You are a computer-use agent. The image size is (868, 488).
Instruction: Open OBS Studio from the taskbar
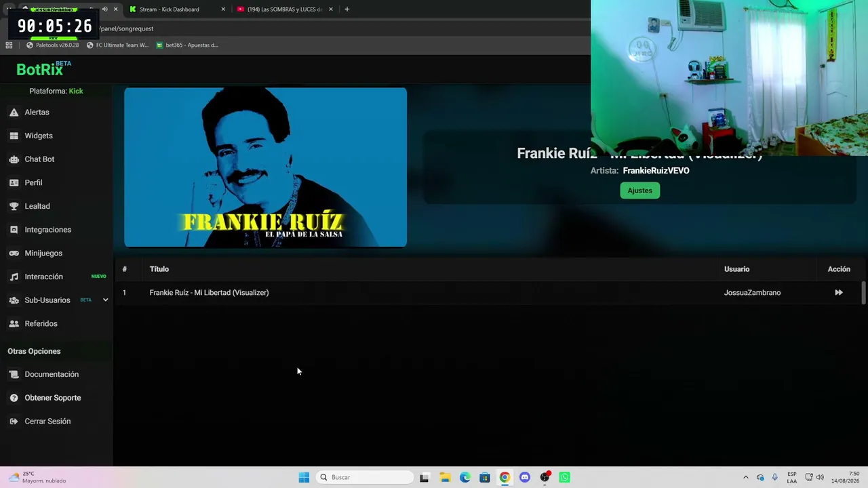[x=545, y=478]
